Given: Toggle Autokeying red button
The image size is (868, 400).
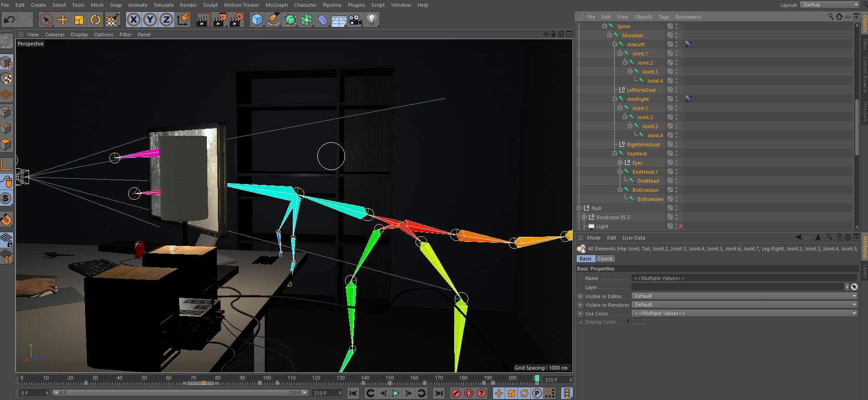Looking at the screenshot, I should pyautogui.click(x=469, y=393).
